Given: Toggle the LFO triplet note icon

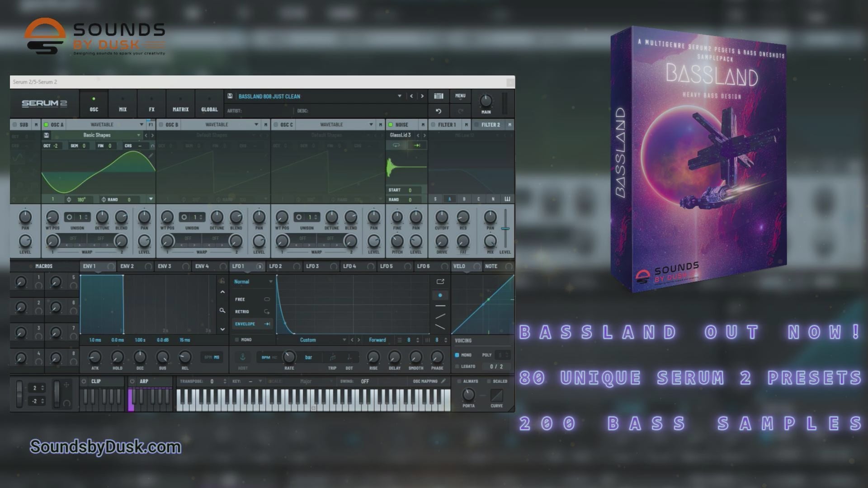Looking at the screenshot, I should coord(332,357).
